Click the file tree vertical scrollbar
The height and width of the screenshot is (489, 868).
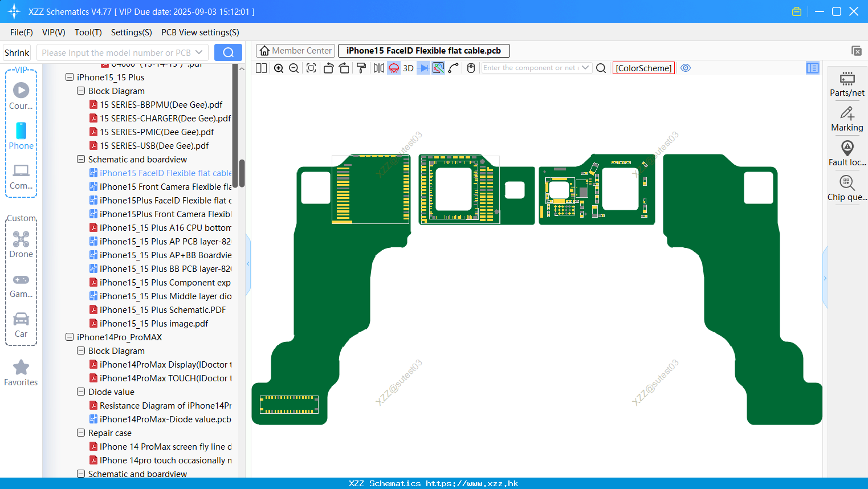click(242, 173)
